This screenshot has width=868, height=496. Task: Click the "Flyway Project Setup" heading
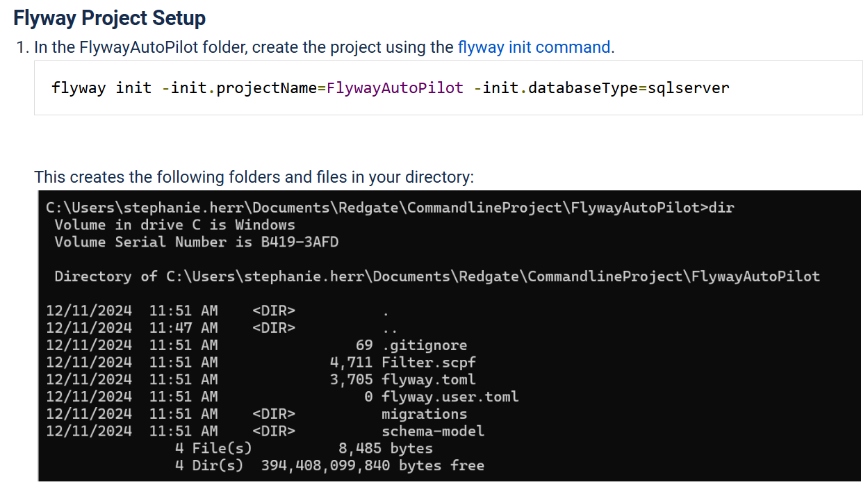click(x=109, y=17)
